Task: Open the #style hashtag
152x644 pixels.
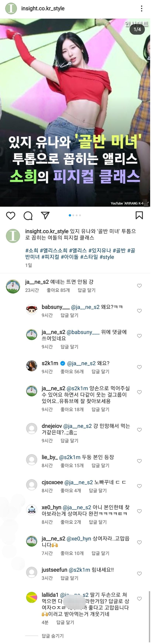Action: [x=107, y=257]
